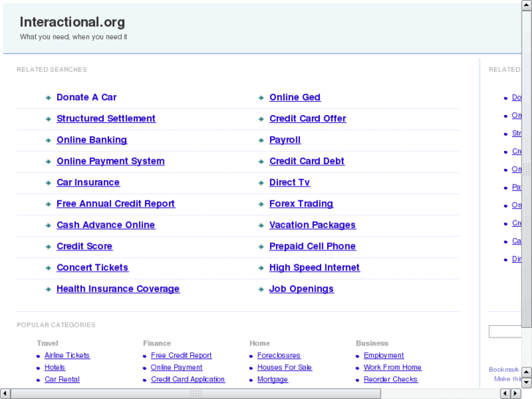Select Reorder Checks link
The image size is (532, 399).
click(391, 379)
